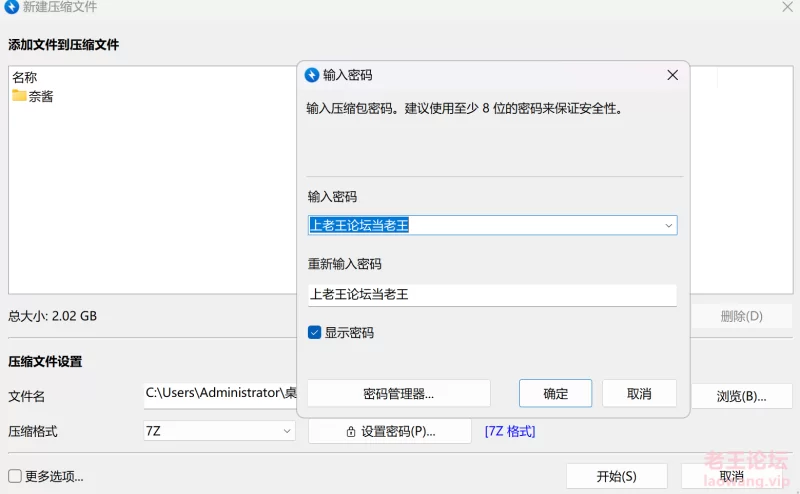The width and height of the screenshot is (800, 494).
Task: Click the password hint about 8 位的密码
Action: (464, 109)
